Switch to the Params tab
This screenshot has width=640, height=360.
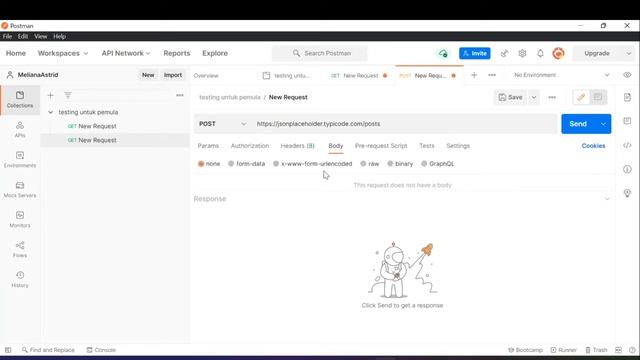point(208,146)
